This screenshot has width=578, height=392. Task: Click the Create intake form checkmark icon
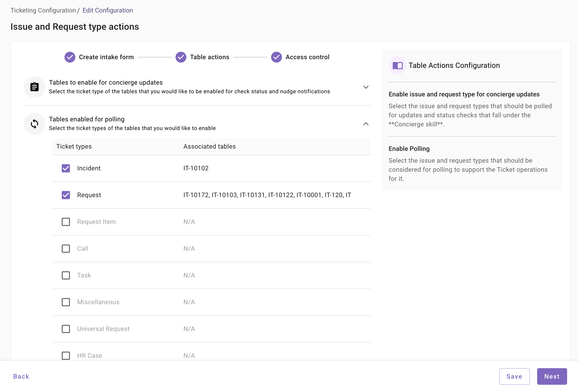[70, 57]
